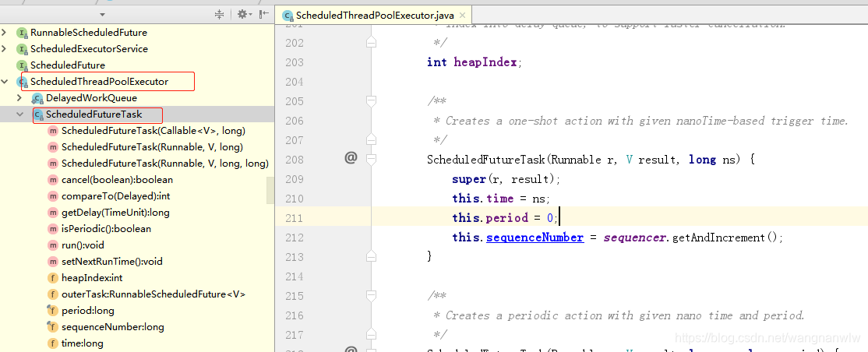Click 'heapIndex' in the code on line 203
868x352 pixels.
click(x=485, y=62)
